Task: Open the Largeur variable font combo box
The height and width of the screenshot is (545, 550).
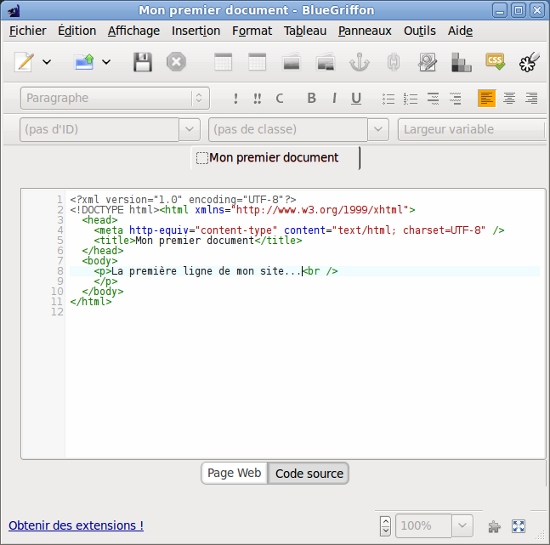Action: pos(472,129)
